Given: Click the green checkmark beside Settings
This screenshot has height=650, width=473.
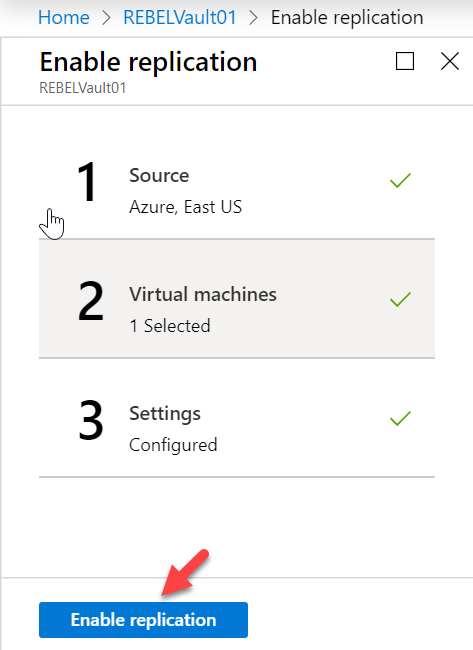Looking at the screenshot, I should coord(400,418).
